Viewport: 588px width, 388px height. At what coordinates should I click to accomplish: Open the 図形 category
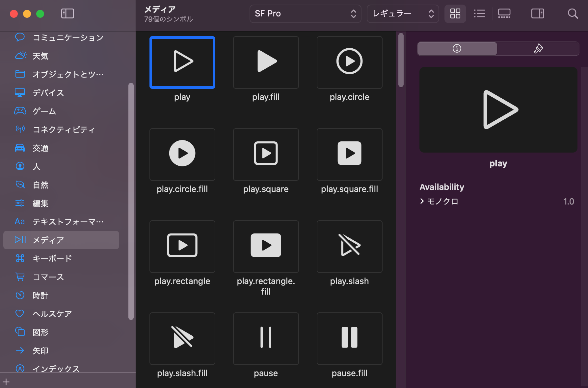click(61, 332)
